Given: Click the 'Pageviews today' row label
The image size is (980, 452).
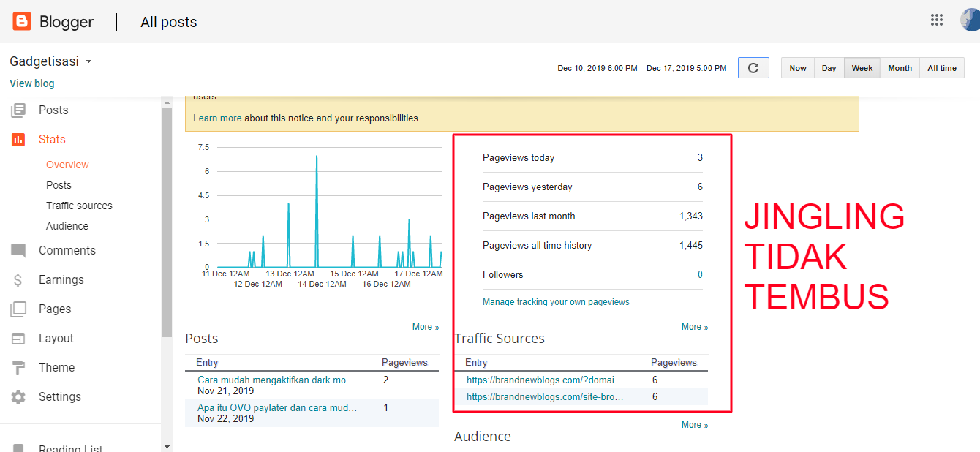Looking at the screenshot, I should point(519,158).
